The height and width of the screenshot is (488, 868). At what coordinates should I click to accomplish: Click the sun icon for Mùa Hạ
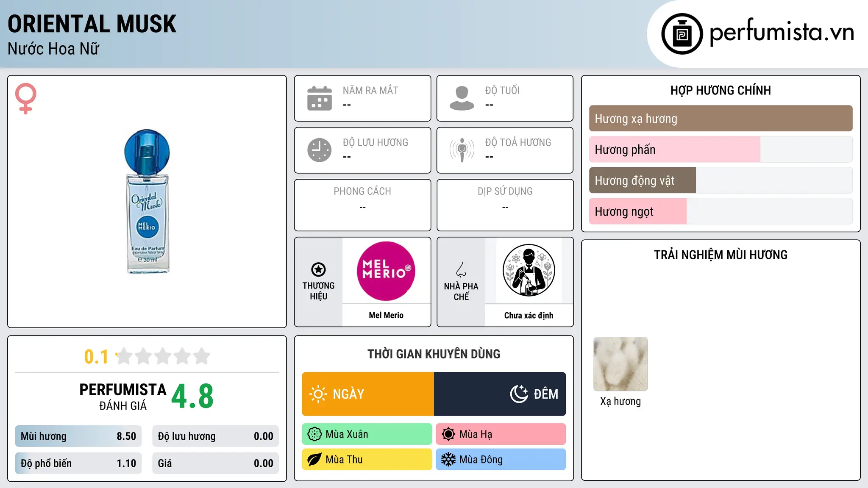click(448, 434)
